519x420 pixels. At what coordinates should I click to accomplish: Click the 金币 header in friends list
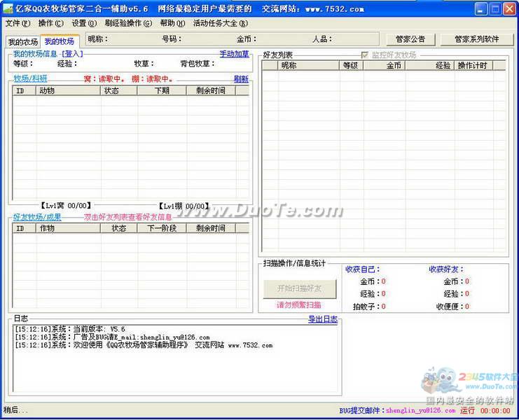[385, 66]
